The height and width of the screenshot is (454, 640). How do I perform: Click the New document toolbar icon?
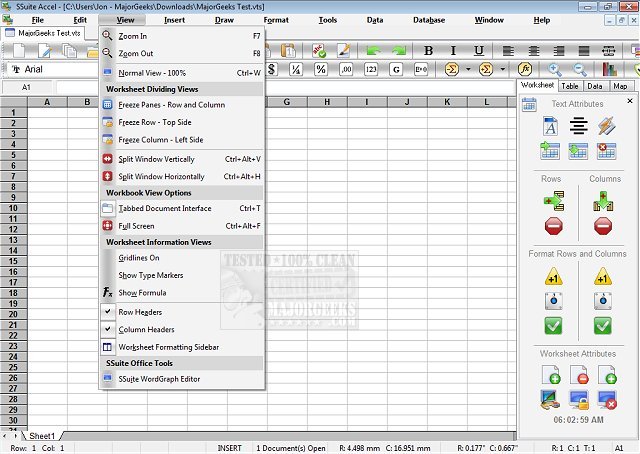19,51
